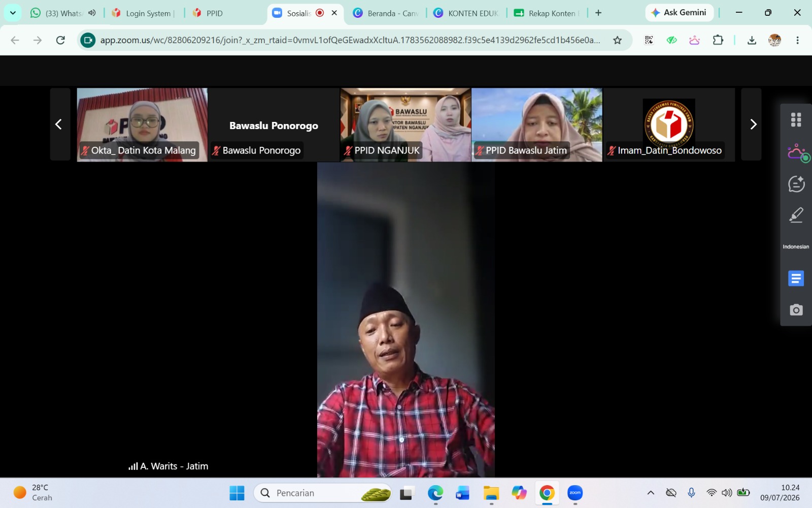Viewport: 812px width, 508px height.
Task: Click the Ask Gemini button
Action: click(679, 13)
